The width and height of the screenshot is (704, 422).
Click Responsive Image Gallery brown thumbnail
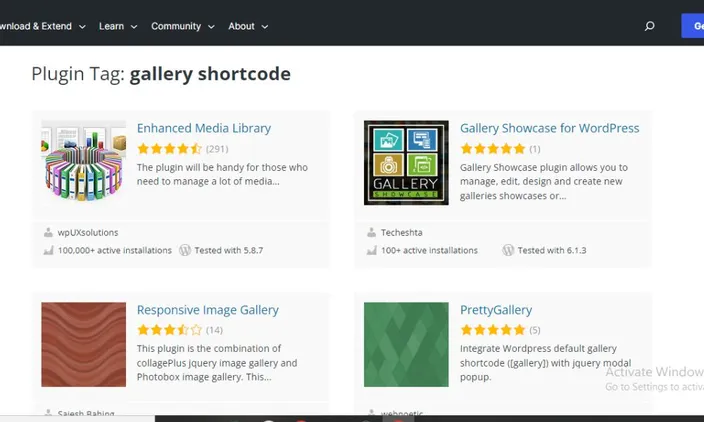84,344
